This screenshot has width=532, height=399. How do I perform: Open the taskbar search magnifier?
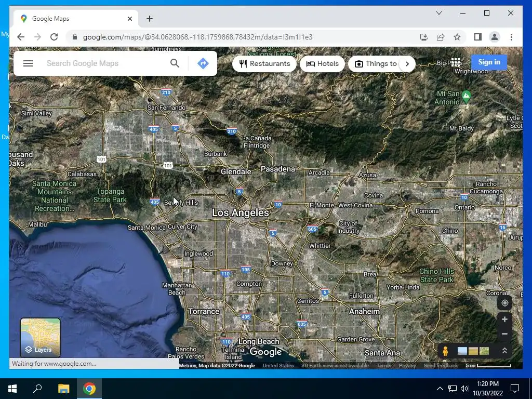click(37, 389)
